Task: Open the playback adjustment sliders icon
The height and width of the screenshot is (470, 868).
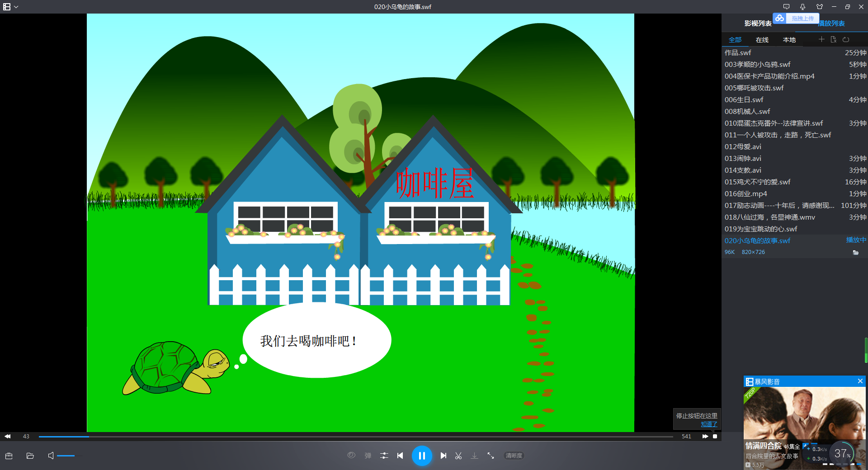Action: [x=384, y=456]
